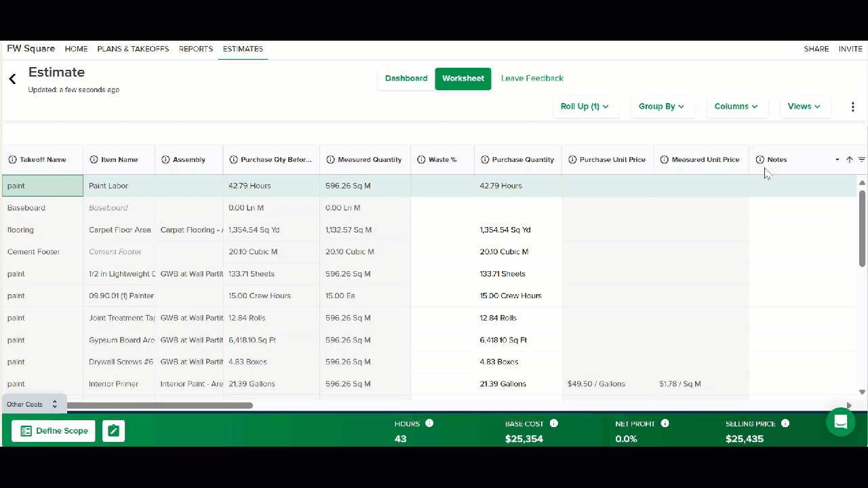Switch to the Dashboard tab
Image resolution: width=868 pixels, height=488 pixels.
point(406,79)
